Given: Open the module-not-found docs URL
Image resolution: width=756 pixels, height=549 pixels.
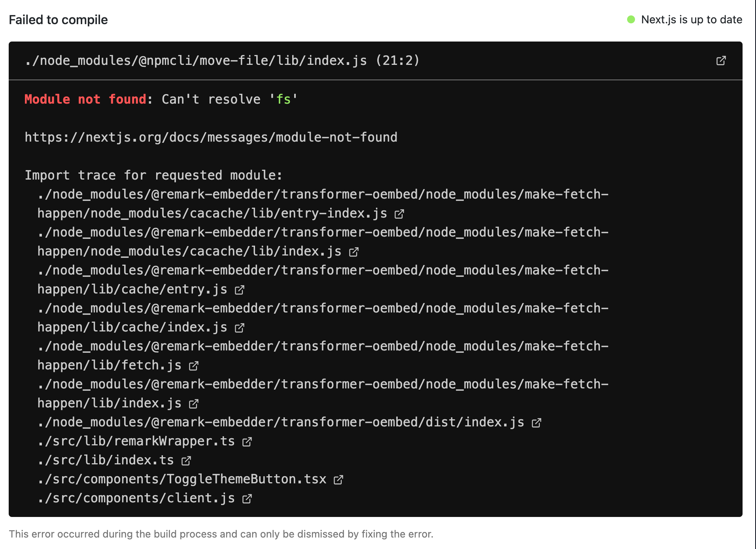Looking at the screenshot, I should [x=211, y=137].
